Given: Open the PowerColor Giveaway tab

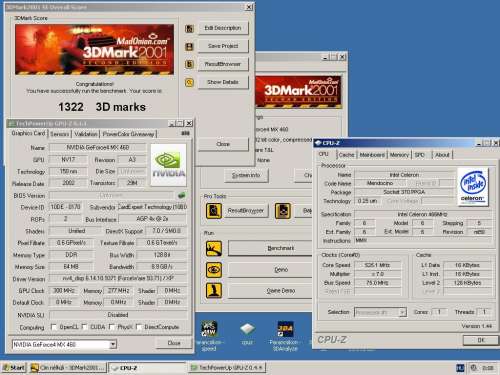Looking at the screenshot, I should click(x=128, y=134).
